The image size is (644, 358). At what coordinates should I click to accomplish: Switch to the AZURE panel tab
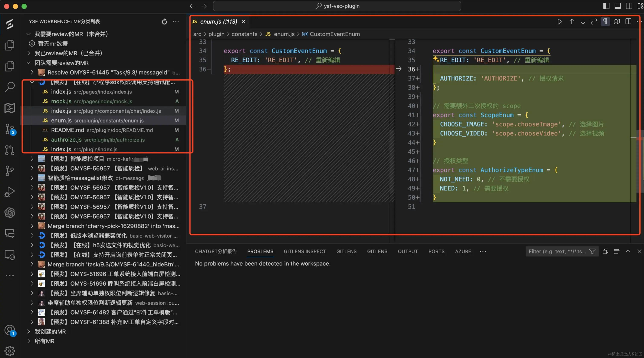click(x=463, y=251)
